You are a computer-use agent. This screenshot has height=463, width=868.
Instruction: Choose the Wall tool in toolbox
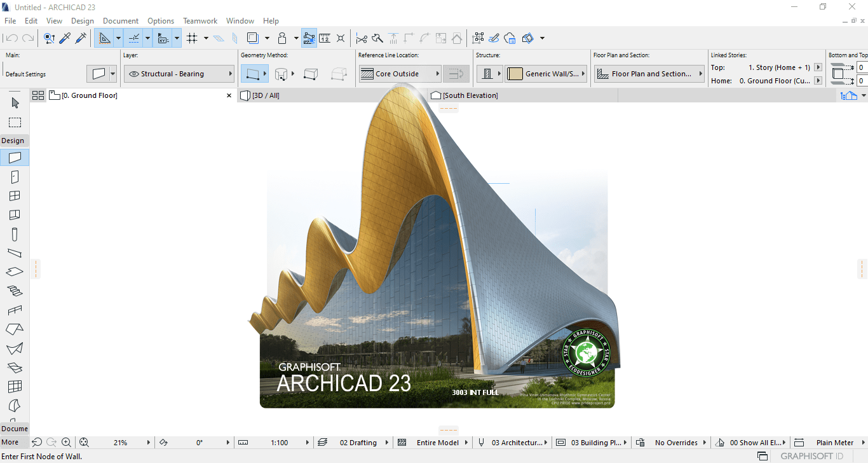(x=15, y=157)
